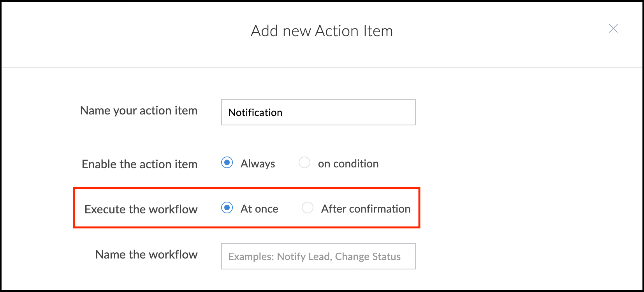This screenshot has height=292, width=644.
Task: Select the on condition radio button
Action: (304, 162)
